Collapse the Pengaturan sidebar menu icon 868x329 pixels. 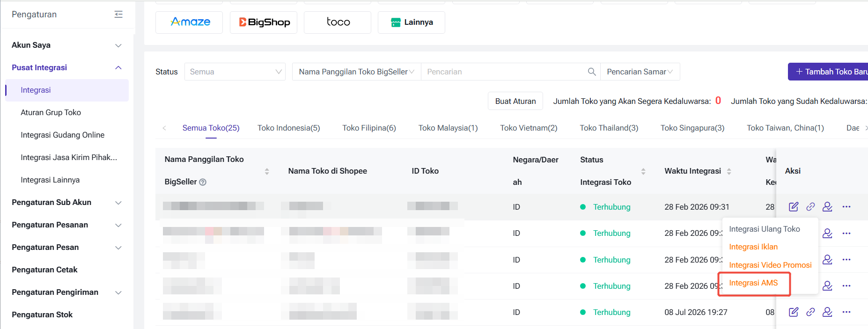coord(118,15)
